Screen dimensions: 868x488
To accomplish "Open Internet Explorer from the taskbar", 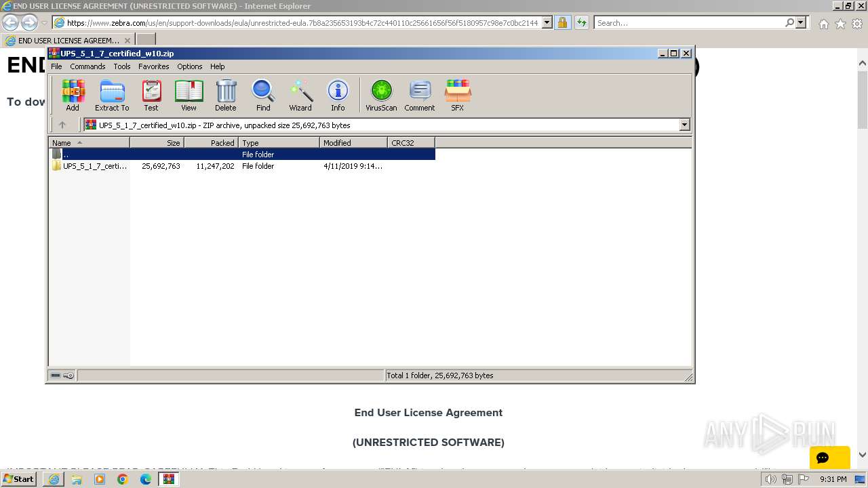I will click(x=54, y=479).
